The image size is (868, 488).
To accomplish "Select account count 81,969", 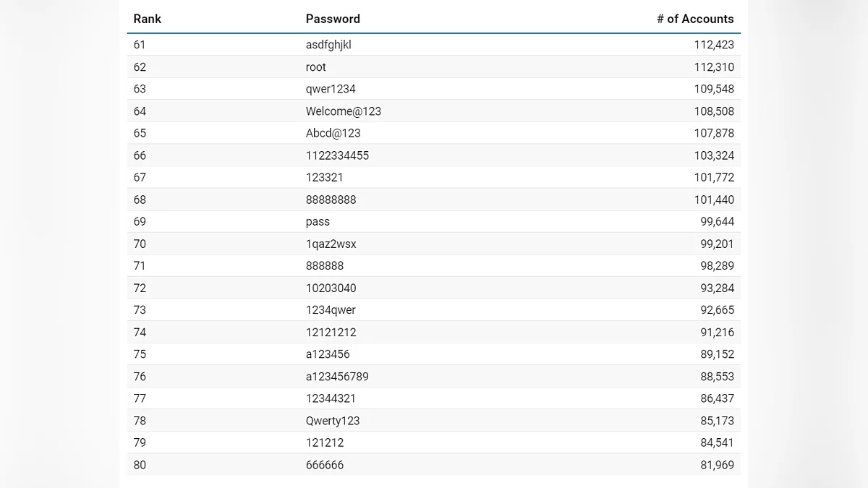I will (716, 465).
